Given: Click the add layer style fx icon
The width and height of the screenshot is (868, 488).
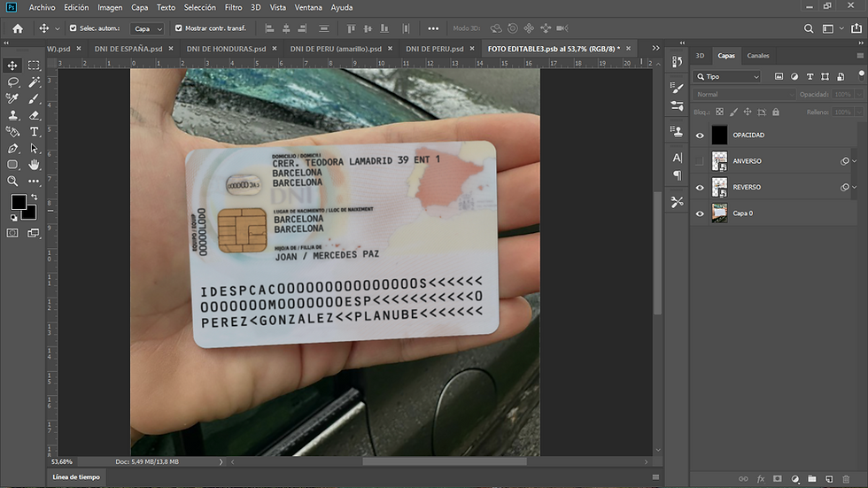Looking at the screenshot, I should (x=761, y=478).
